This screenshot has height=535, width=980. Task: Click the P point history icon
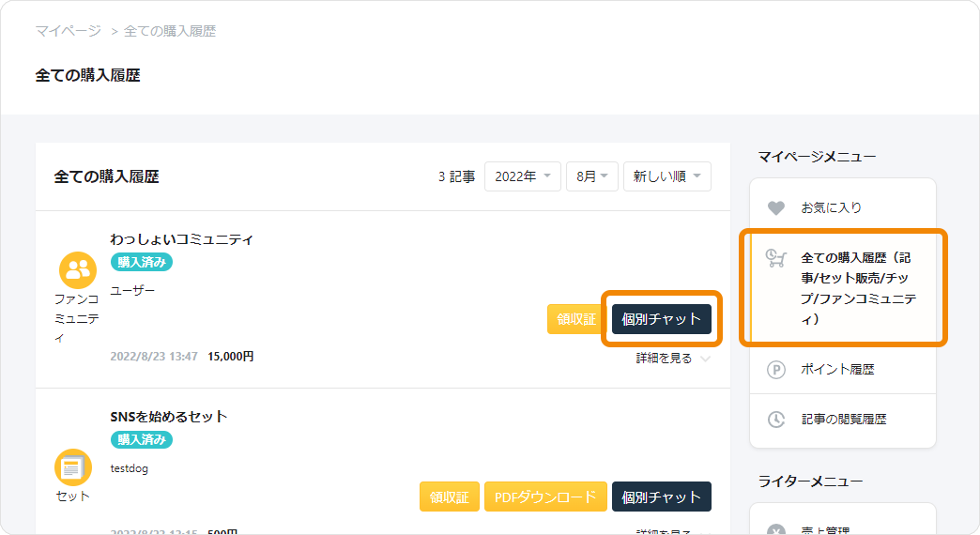coord(775,370)
